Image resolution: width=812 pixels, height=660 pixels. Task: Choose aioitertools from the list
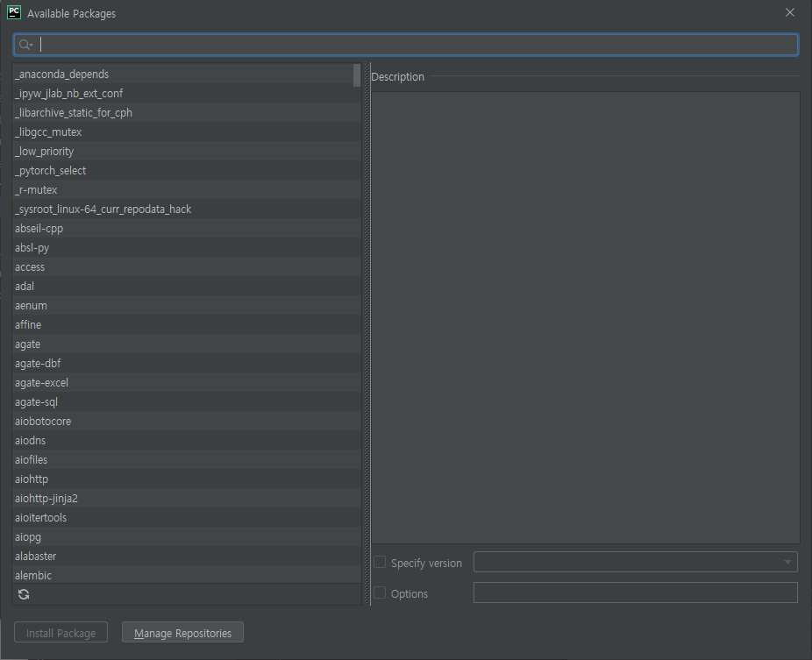(x=187, y=518)
